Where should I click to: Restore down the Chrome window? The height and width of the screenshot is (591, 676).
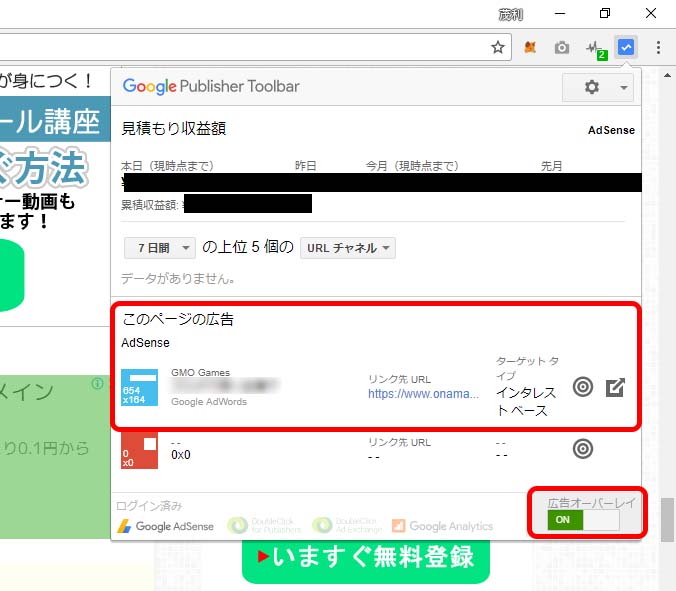click(605, 14)
